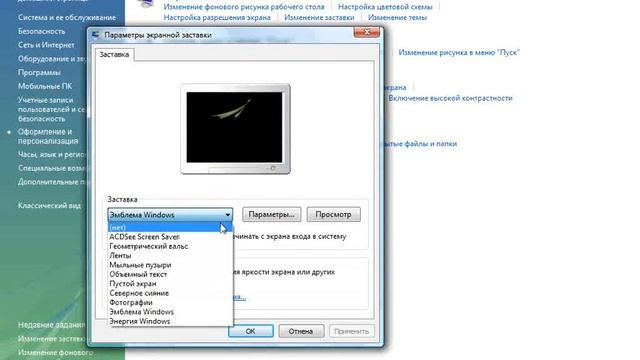640x360 pixels.
Task: Open Система и ее обслуживание category
Action: [x=67, y=18]
